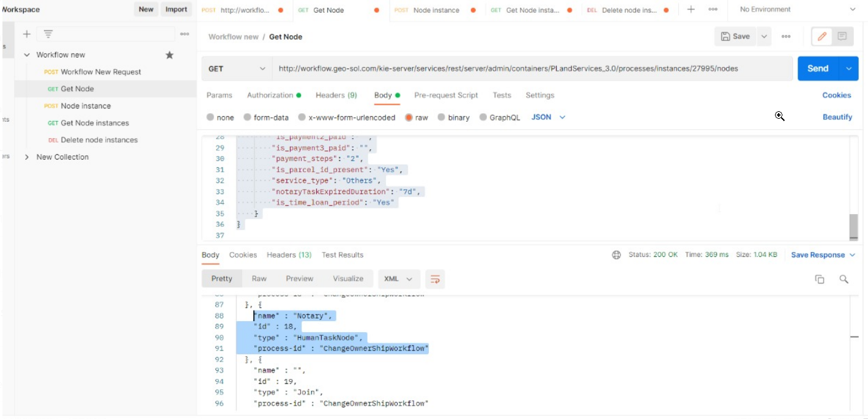Select Pretty response view

coord(221,279)
